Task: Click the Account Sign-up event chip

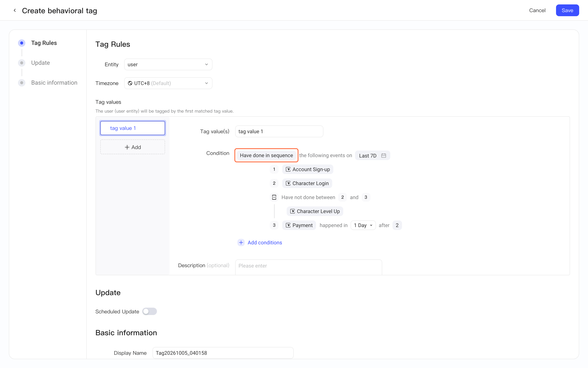Action: click(308, 169)
